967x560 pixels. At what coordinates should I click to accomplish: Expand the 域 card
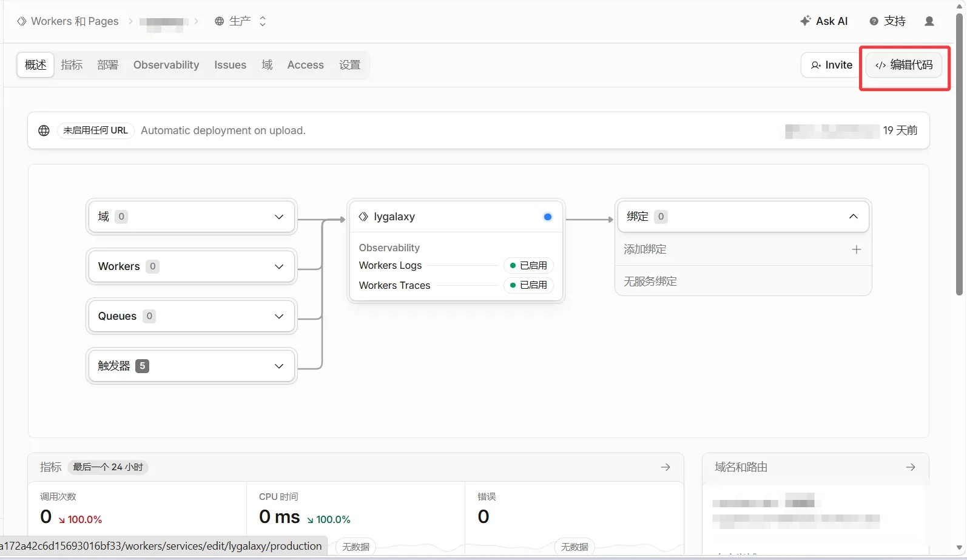pos(192,217)
